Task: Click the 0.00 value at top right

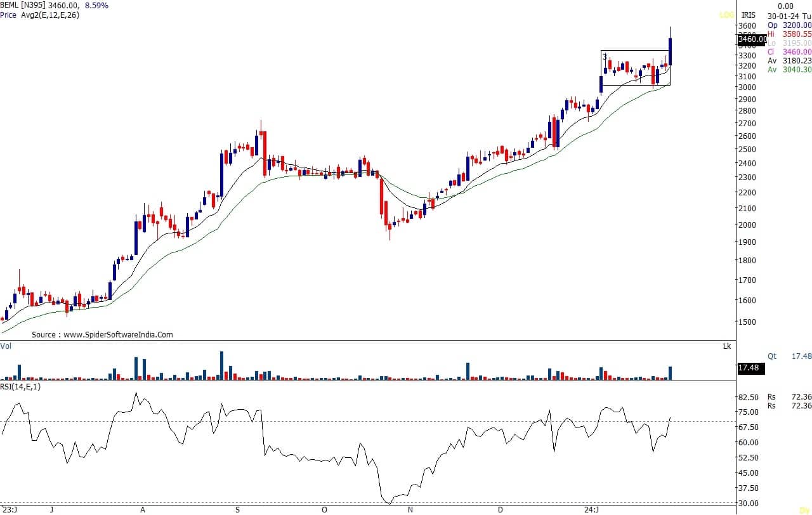Action: tap(785, 6)
